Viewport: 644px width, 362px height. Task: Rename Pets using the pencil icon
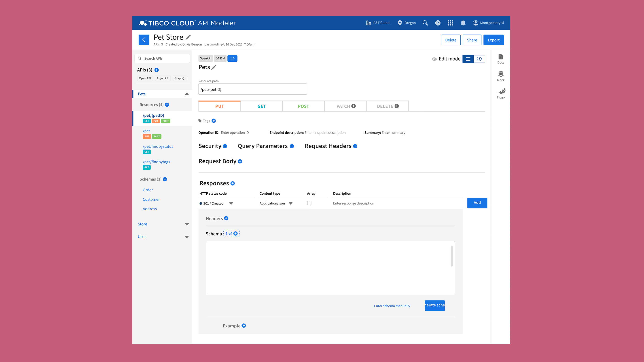click(214, 67)
